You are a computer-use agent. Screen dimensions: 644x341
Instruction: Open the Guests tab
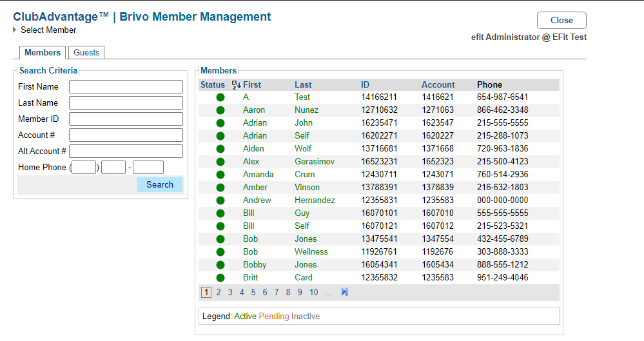[x=86, y=53]
